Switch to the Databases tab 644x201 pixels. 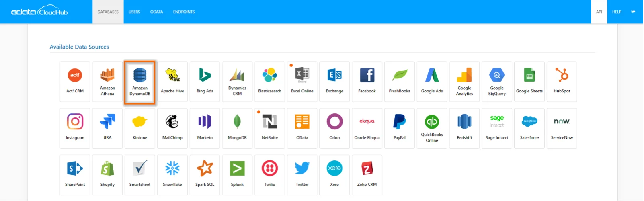point(108,12)
